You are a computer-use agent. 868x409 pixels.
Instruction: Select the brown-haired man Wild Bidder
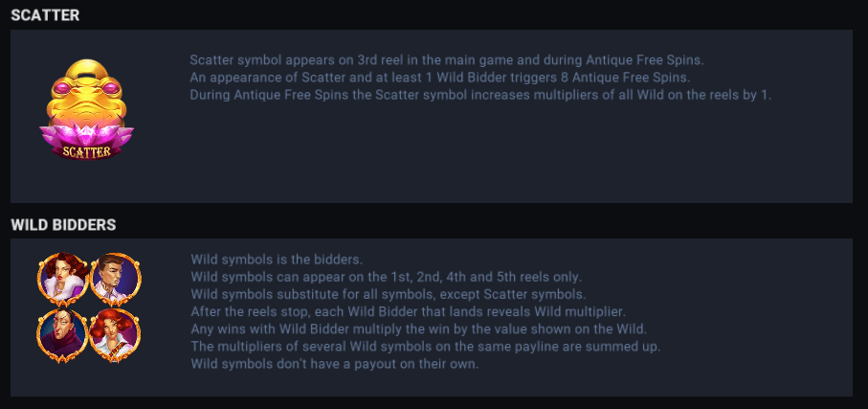pyautogui.click(x=115, y=279)
